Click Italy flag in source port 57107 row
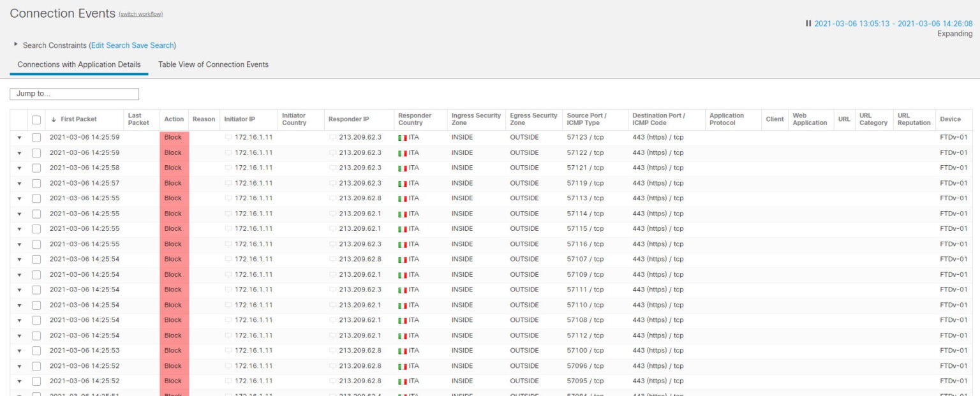 pos(403,260)
